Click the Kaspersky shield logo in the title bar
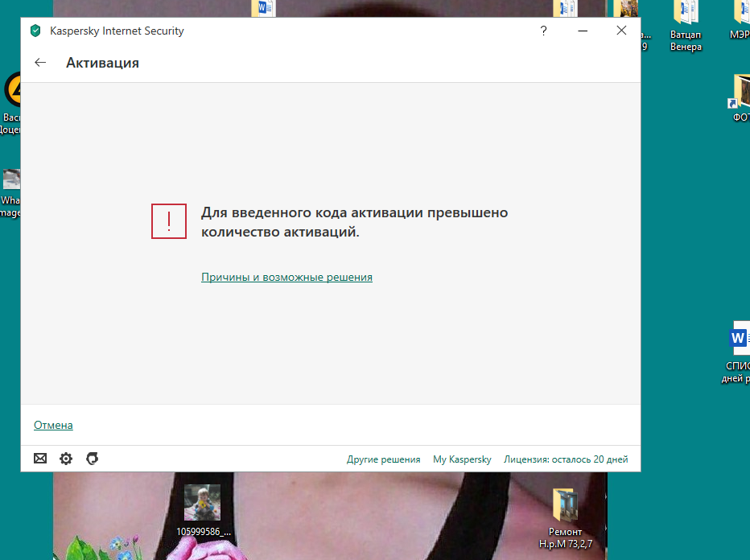The image size is (750, 560). 35,31
